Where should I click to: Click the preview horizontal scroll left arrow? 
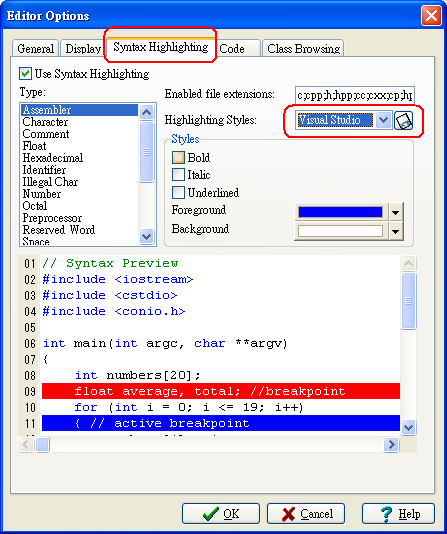pyautogui.click(x=26, y=444)
